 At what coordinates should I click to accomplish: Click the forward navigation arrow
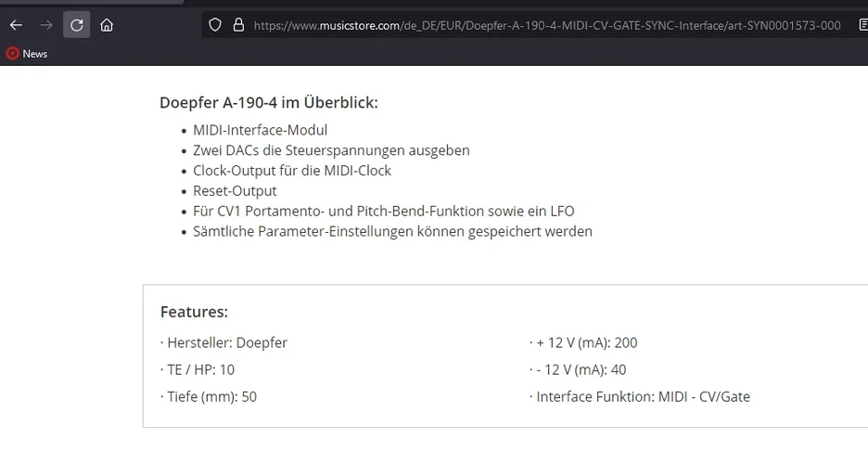[46, 25]
